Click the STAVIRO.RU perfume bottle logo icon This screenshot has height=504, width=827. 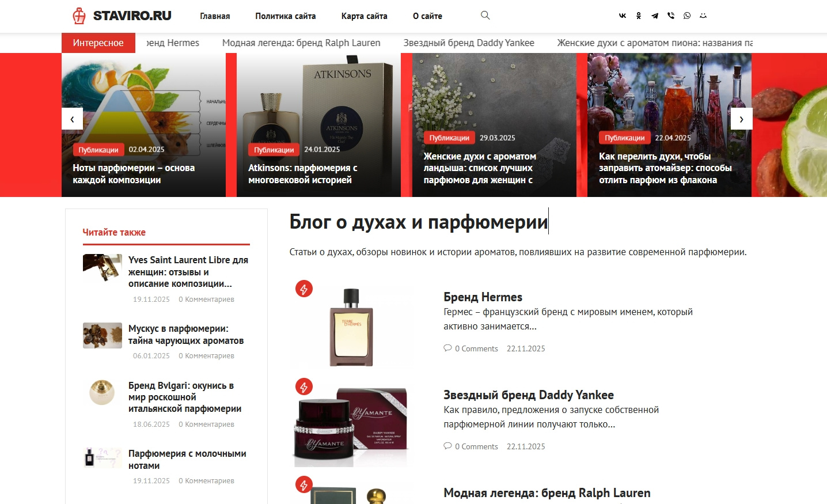coord(79,16)
